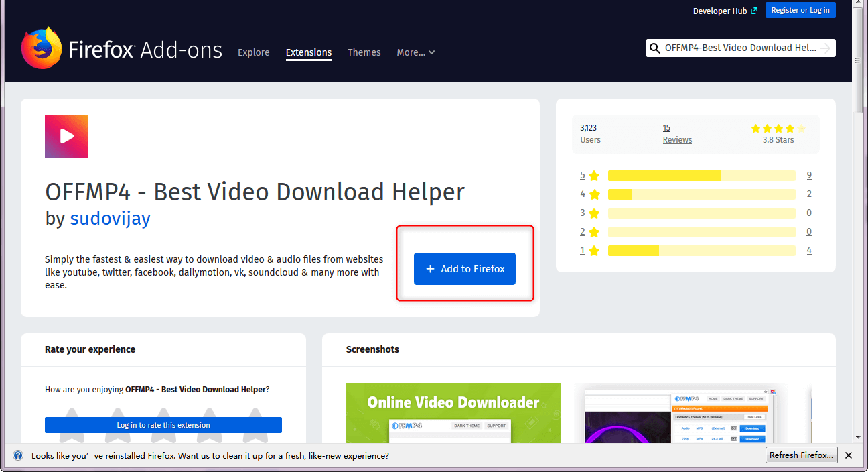This screenshot has height=472, width=868.
Task: Click the Online Video Downloader screenshot thumbnail
Action: point(453,412)
